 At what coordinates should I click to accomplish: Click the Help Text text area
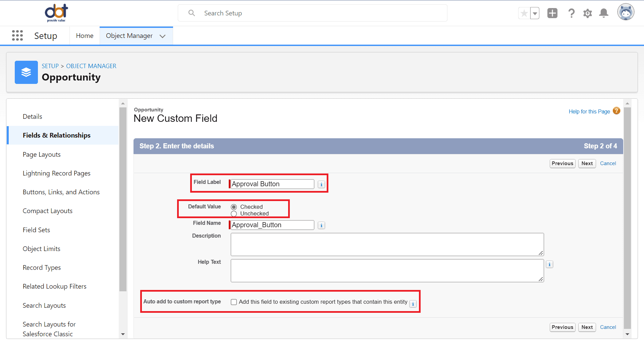coord(387,270)
